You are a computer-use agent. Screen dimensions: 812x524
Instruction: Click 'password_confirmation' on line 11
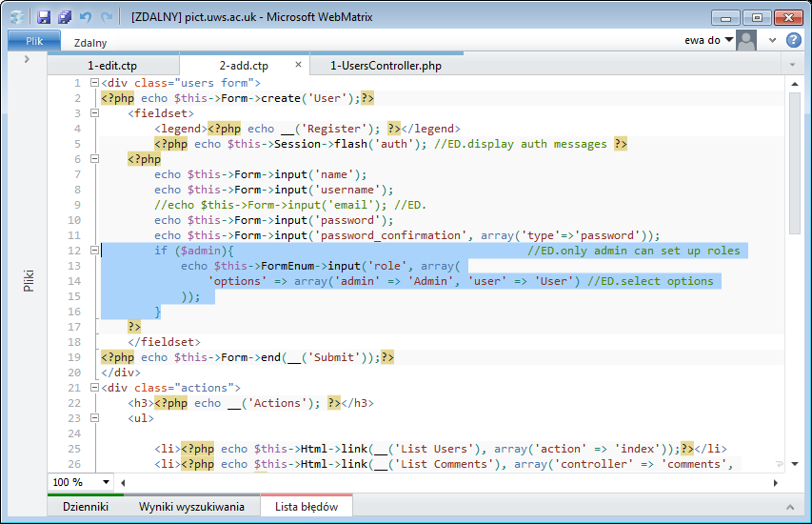(391, 235)
